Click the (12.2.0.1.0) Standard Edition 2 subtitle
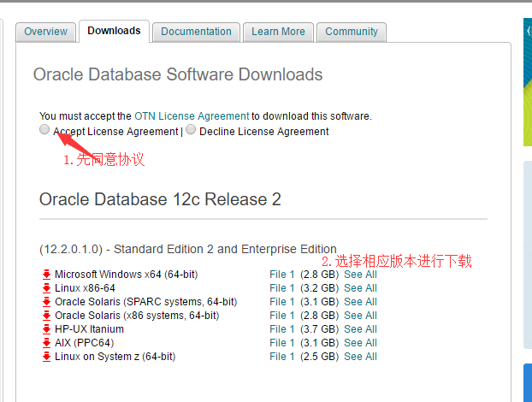Viewport: 532px width, 402px height. click(x=188, y=249)
